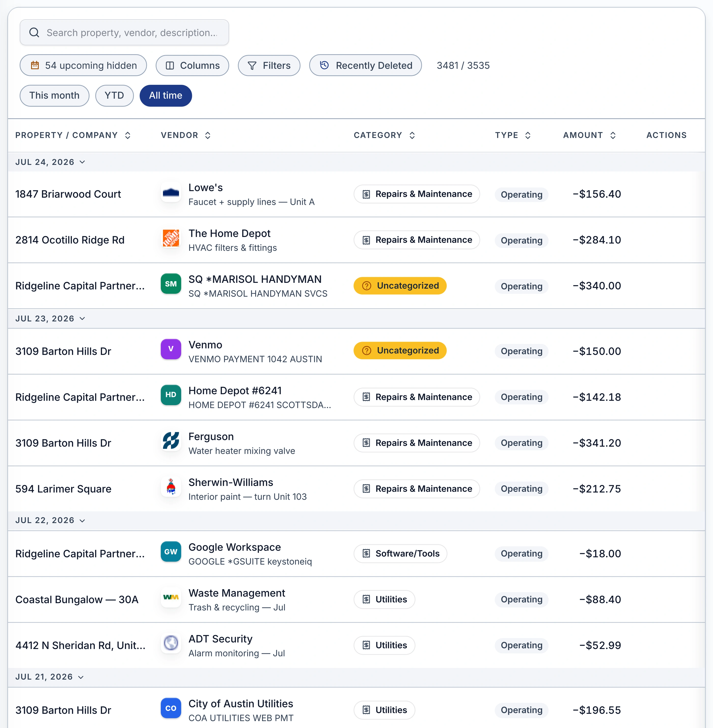713x728 pixels.
Task: Click the CO avatar for City of Austin Utilities
Action: pos(171,708)
